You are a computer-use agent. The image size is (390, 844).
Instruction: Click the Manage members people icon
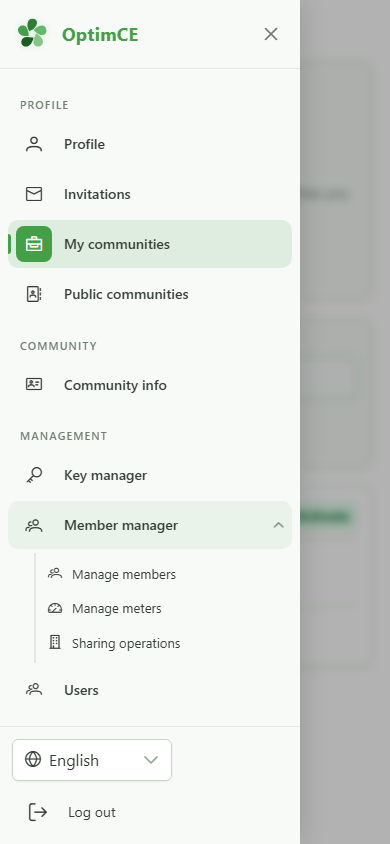coord(55,574)
